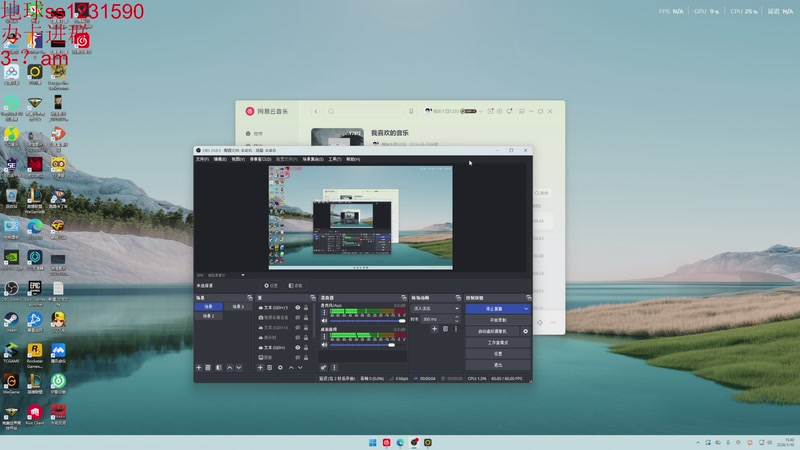Viewport: 800px width, 450px height.
Task: Open the 文件(F) menu
Action: 201,159
